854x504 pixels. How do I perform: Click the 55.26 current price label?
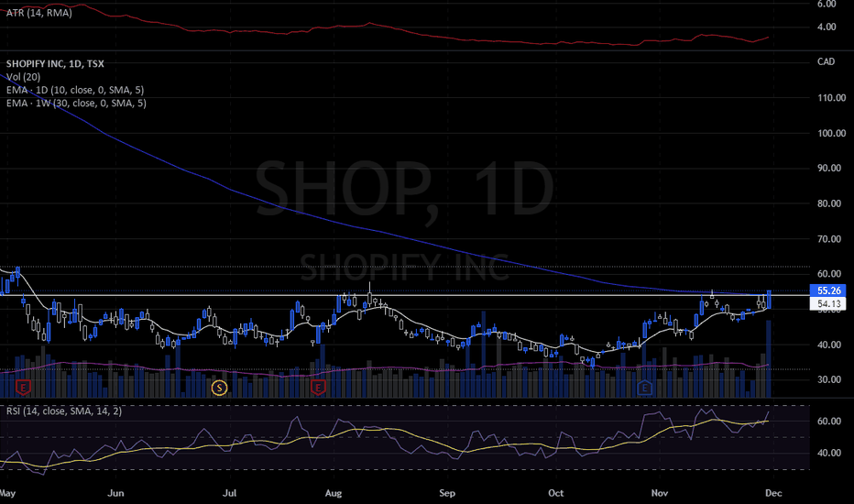click(828, 290)
